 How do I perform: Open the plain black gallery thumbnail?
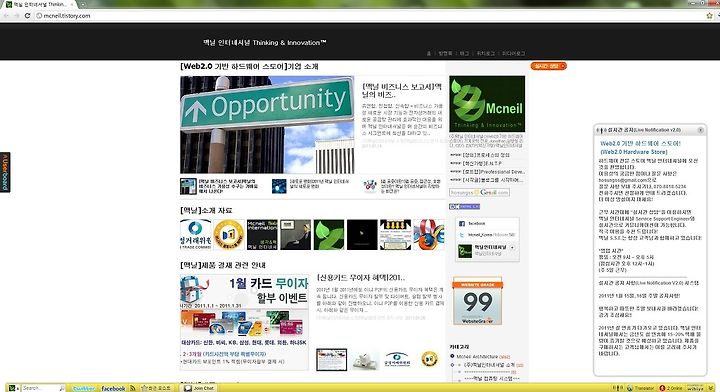tap(362, 235)
